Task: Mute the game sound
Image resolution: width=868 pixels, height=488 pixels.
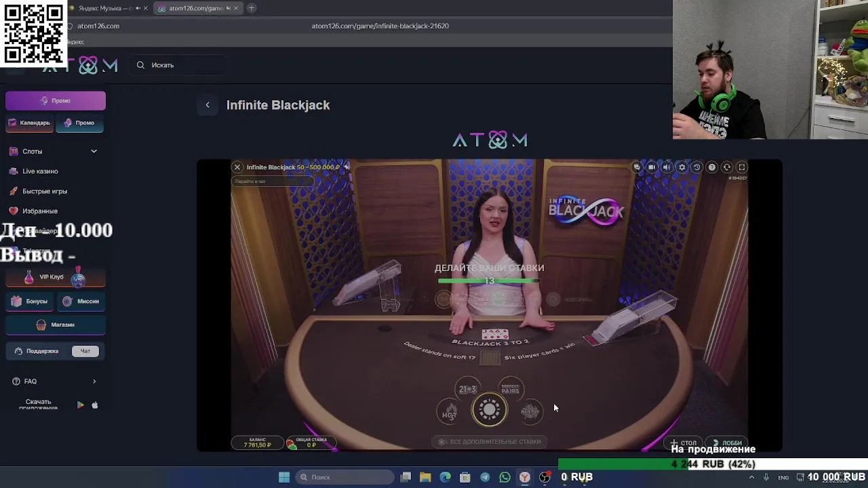Action: click(x=667, y=167)
